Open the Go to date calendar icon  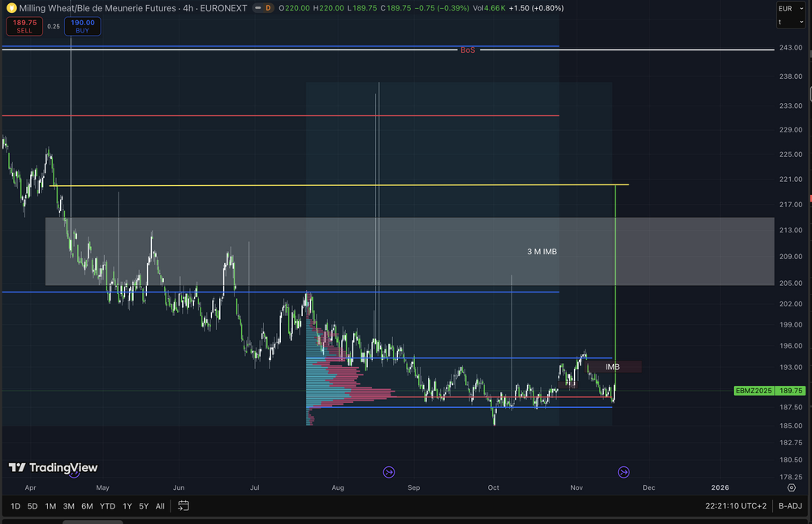(184, 506)
